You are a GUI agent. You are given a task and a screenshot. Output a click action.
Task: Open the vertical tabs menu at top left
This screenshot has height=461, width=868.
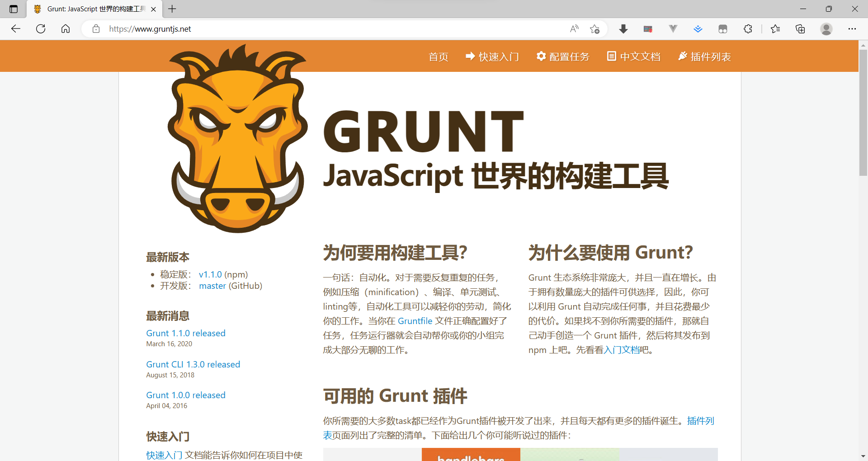tap(13, 9)
